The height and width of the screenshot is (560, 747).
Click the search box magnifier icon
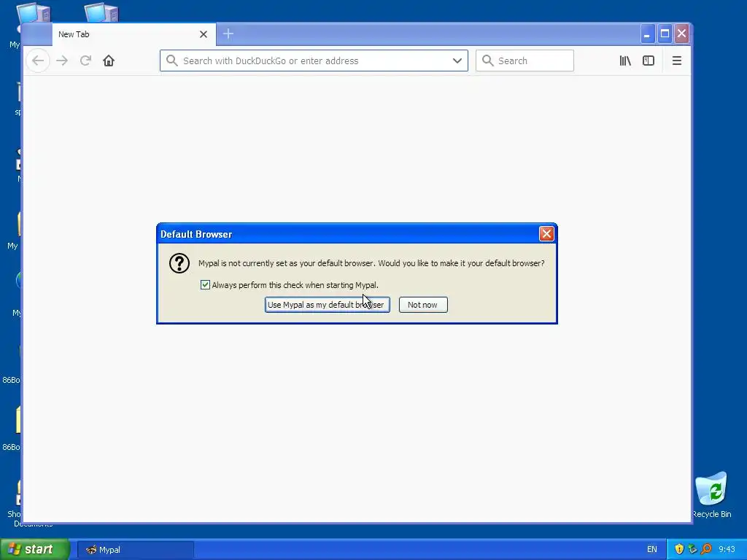[488, 61]
